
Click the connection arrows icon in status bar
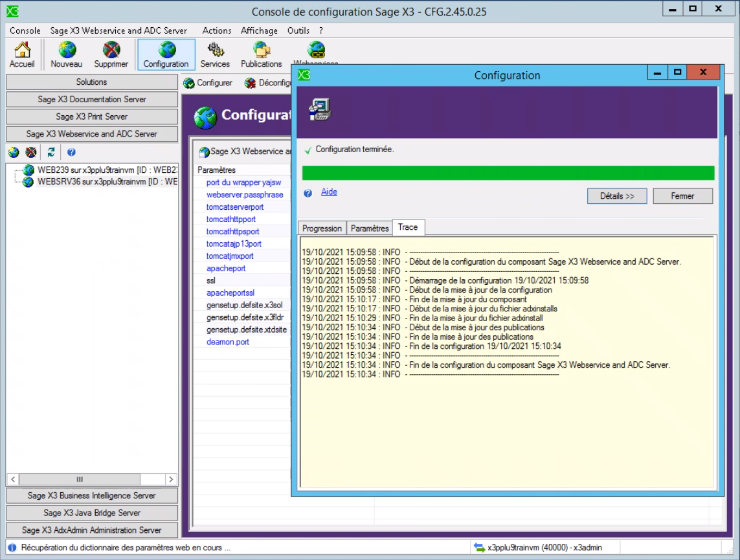[x=480, y=548]
